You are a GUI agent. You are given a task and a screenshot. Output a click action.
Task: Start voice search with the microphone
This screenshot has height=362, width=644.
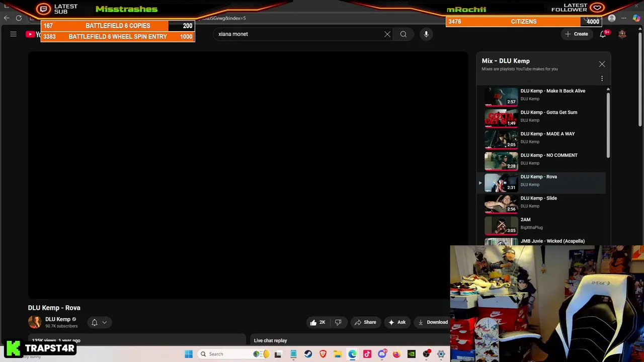(426, 34)
